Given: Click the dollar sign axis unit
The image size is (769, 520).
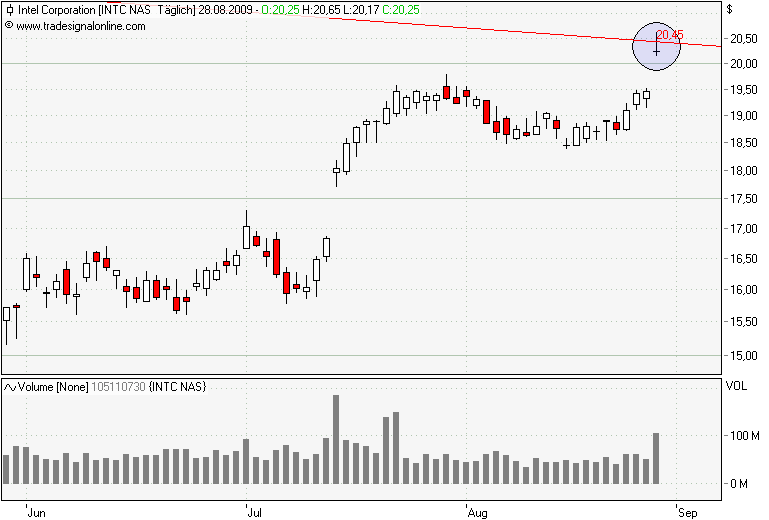Looking at the screenshot, I should (730, 10).
